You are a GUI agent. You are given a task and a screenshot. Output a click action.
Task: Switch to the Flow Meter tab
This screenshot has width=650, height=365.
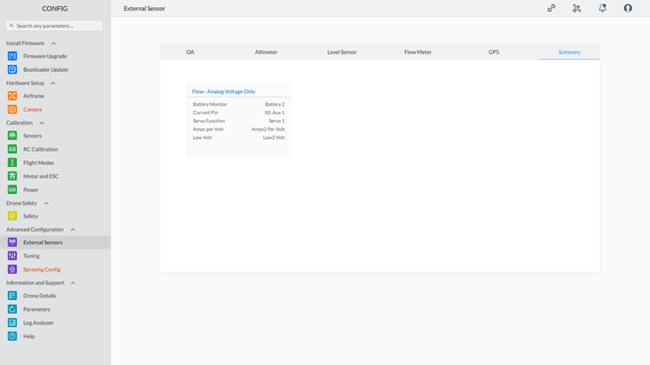[x=418, y=52]
